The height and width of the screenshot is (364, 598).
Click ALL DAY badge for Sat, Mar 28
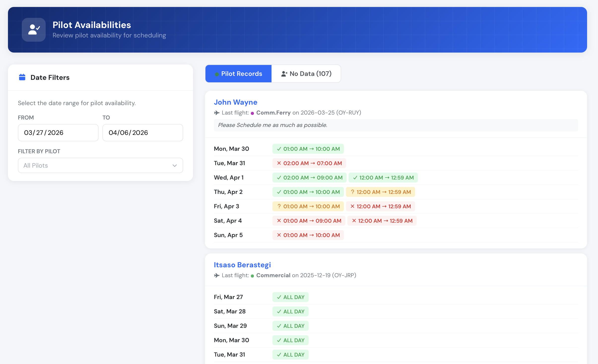pos(290,311)
